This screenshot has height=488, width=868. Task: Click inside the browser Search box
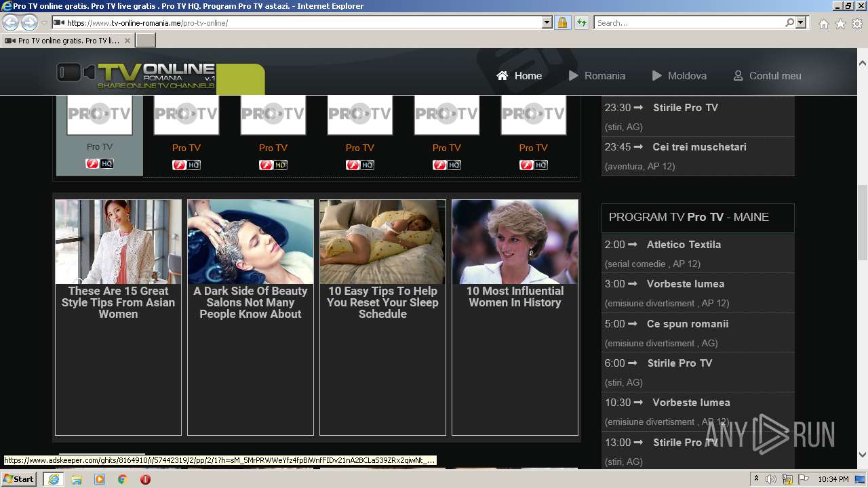688,22
